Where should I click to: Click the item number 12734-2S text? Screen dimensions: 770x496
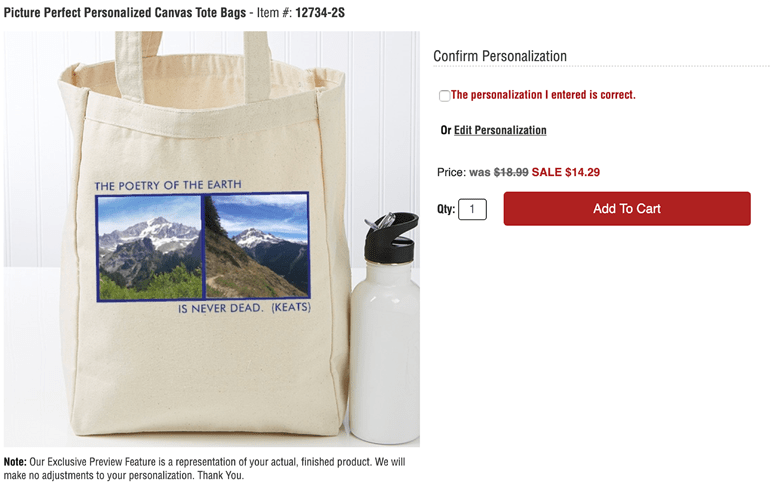tap(320, 13)
